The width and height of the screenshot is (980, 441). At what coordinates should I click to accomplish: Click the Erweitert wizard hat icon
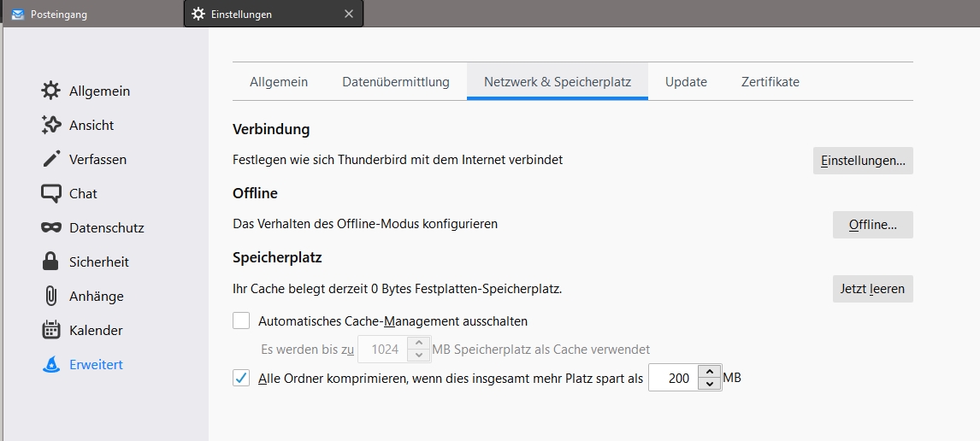tap(51, 364)
